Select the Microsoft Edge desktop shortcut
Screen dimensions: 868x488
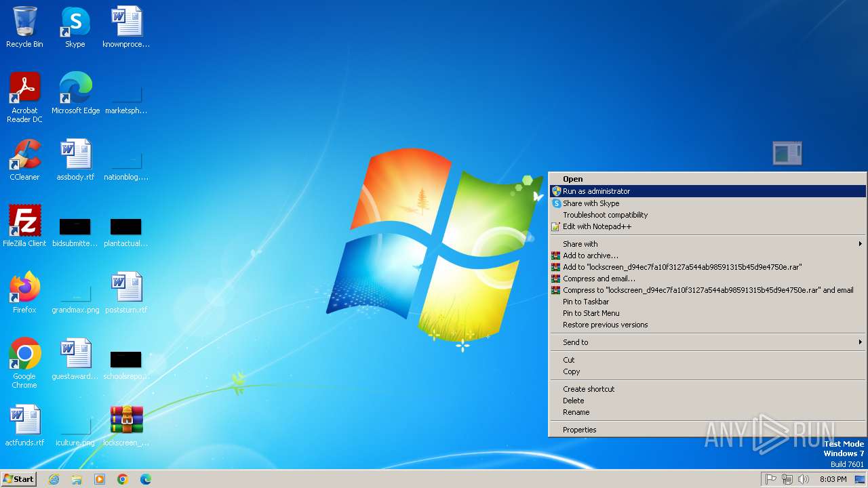click(x=75, y=93)
